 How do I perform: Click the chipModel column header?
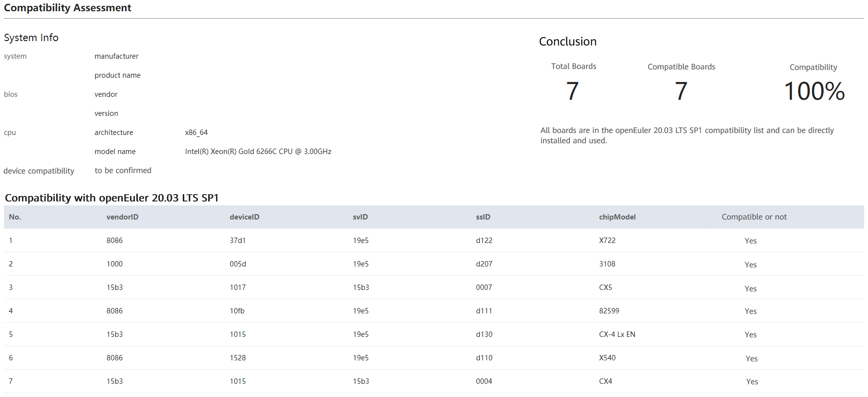tap(617, 217)
